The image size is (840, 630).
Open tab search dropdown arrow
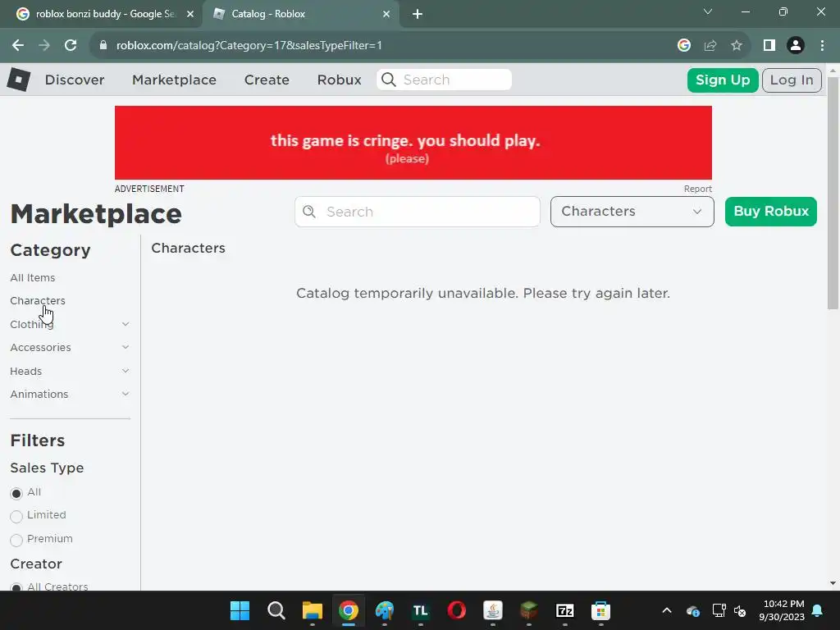[708, 11]
